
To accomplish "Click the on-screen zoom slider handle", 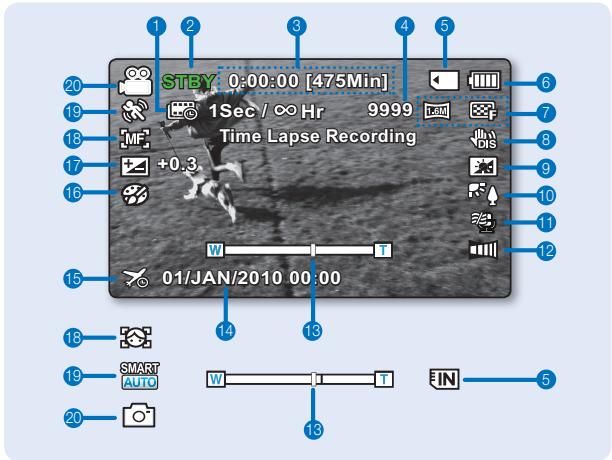I will (313, 250).
